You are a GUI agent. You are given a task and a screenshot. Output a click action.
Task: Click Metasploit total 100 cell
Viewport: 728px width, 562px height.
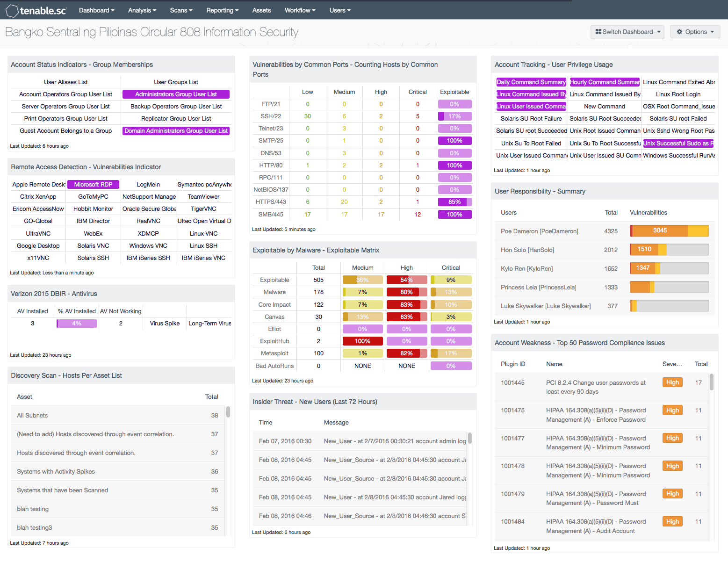(318, 353)
